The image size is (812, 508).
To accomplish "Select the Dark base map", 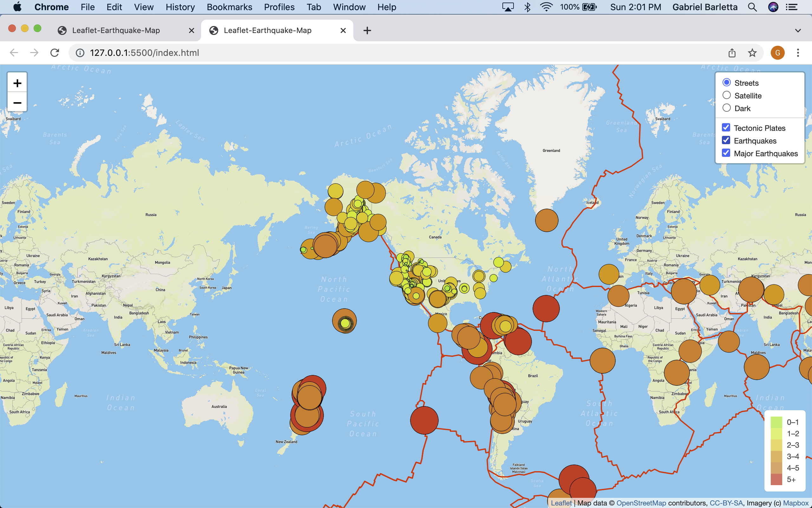I will pyautogui.click(x=726, y=108).
